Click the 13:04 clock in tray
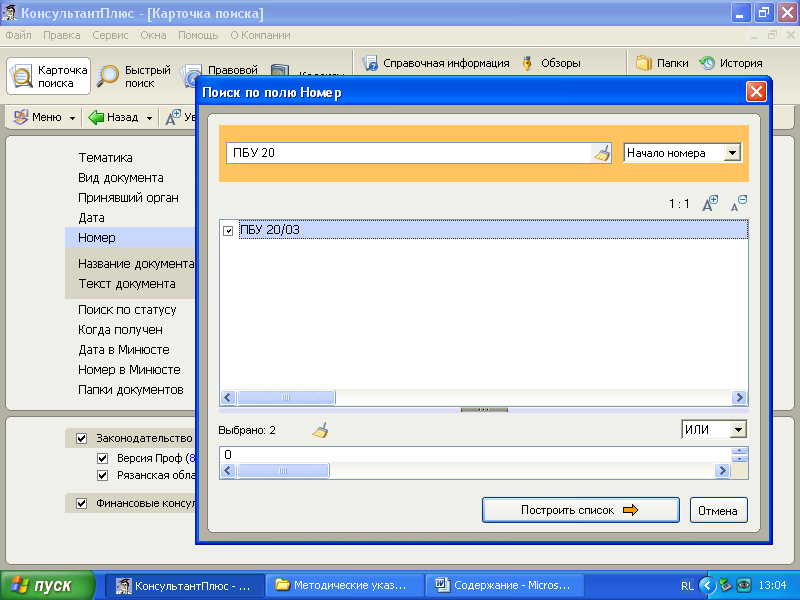 (x=772, y=585)
